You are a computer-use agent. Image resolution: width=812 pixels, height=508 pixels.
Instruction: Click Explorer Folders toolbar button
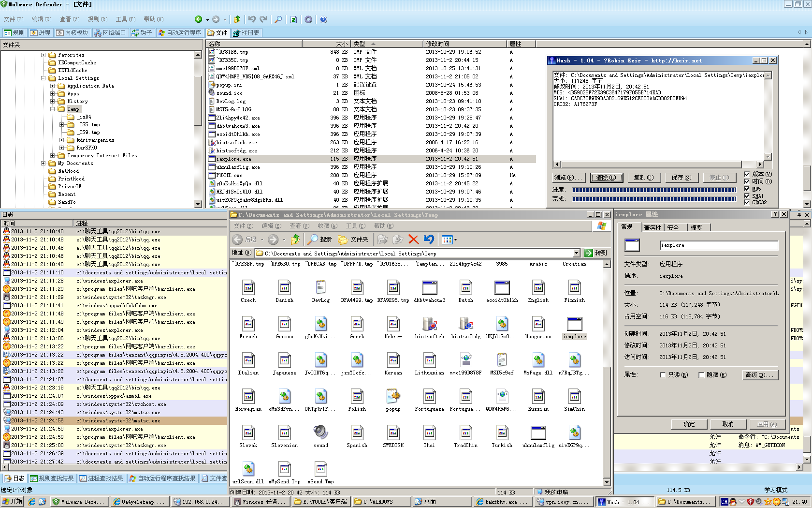coord(353,239)
